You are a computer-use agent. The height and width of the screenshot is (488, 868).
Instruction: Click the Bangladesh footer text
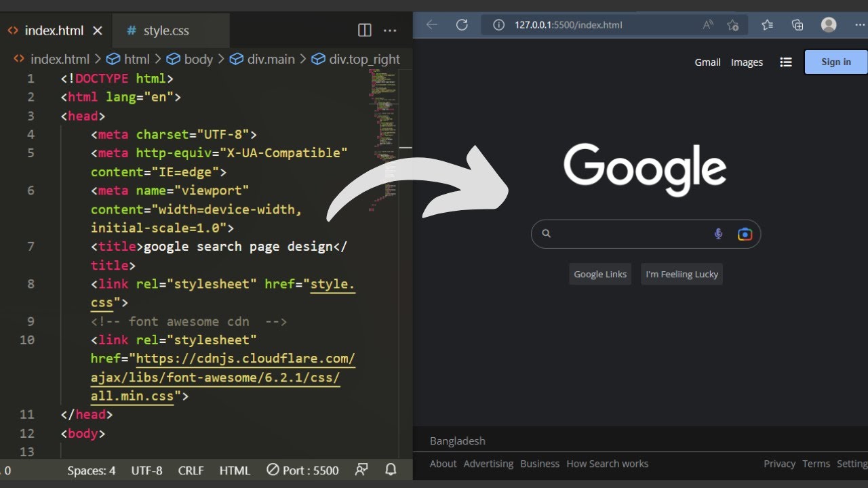(x=458, y=441)
